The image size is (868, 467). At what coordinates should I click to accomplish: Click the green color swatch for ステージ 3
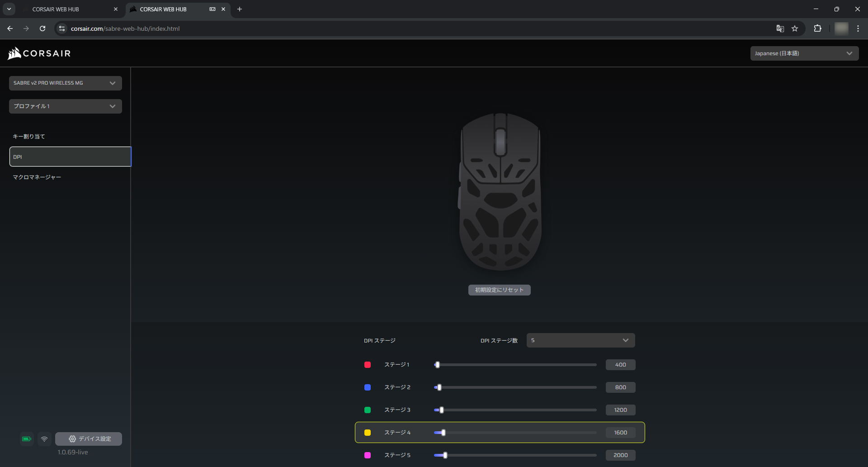(x=368, y=410)
